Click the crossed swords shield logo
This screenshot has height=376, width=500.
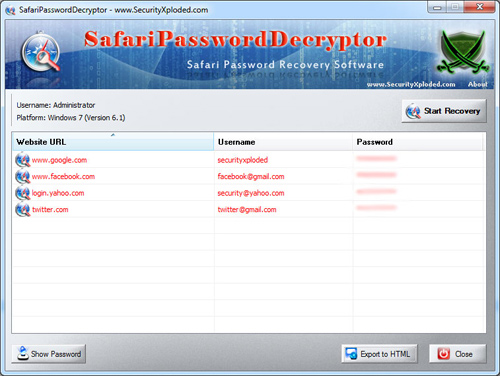pyautogui.click(x=463, y=52)
